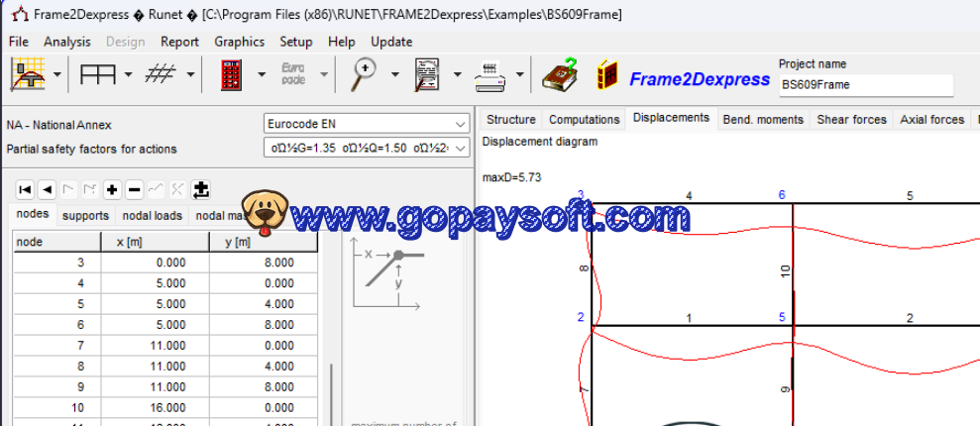This screenshot has width=980, height=426.
Task: Open the Graphics menu
Action: [240, 42]
